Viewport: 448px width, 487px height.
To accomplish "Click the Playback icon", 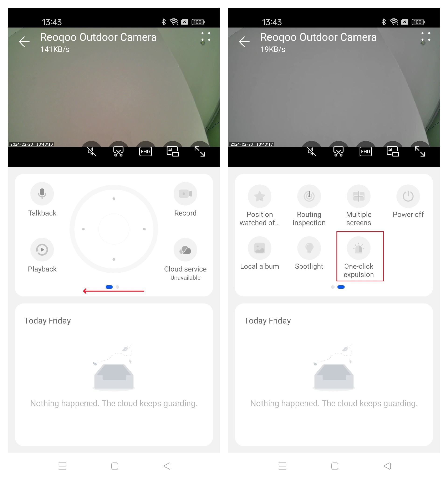I will click(42, 249).
